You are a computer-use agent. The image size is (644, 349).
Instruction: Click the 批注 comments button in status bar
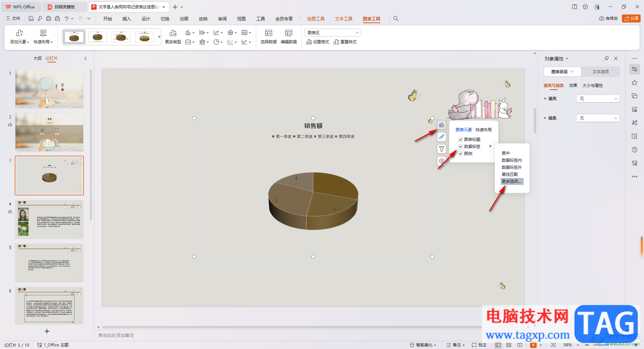(x=479, y=345)
